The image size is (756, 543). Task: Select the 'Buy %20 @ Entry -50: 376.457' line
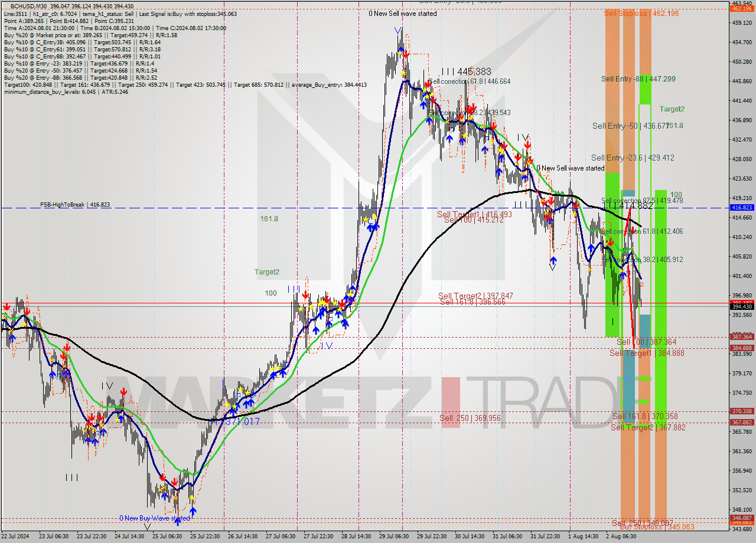point(80,70)
